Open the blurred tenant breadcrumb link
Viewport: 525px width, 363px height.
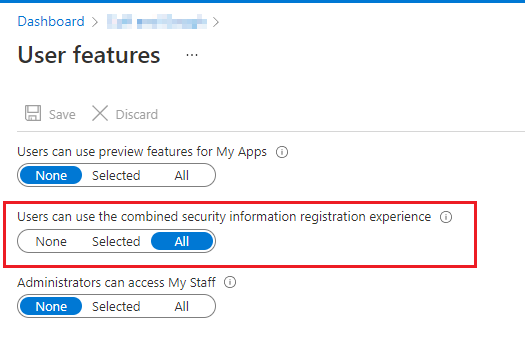pyautogui.click(x=157, y=22)
